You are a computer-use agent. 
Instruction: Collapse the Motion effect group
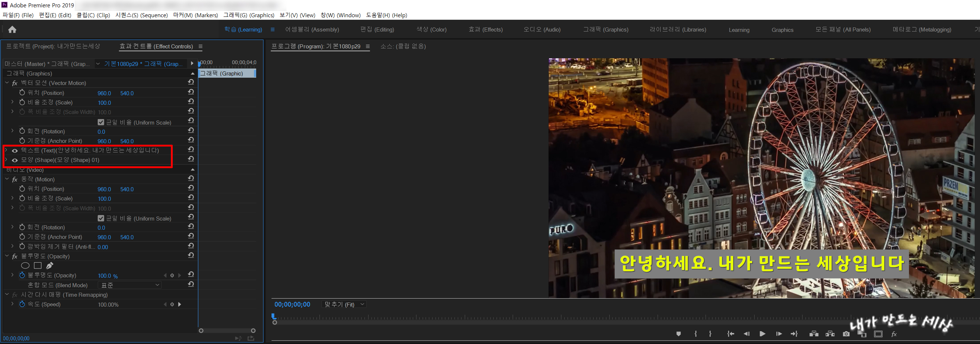coord(7,179)
